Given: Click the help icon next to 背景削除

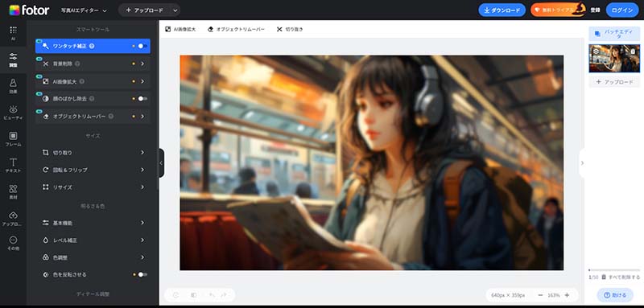Looking at the screenshot, I should coord(77,64).
